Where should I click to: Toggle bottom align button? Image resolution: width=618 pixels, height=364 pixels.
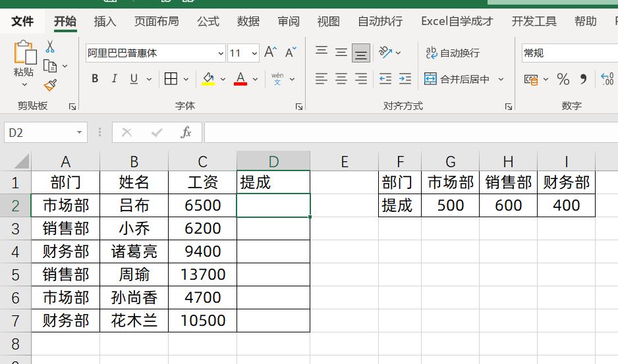pos(360,53)
